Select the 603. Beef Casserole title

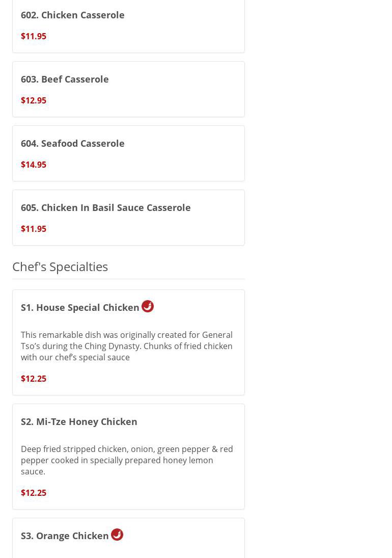pyautogui.click(x=65, y=79)
